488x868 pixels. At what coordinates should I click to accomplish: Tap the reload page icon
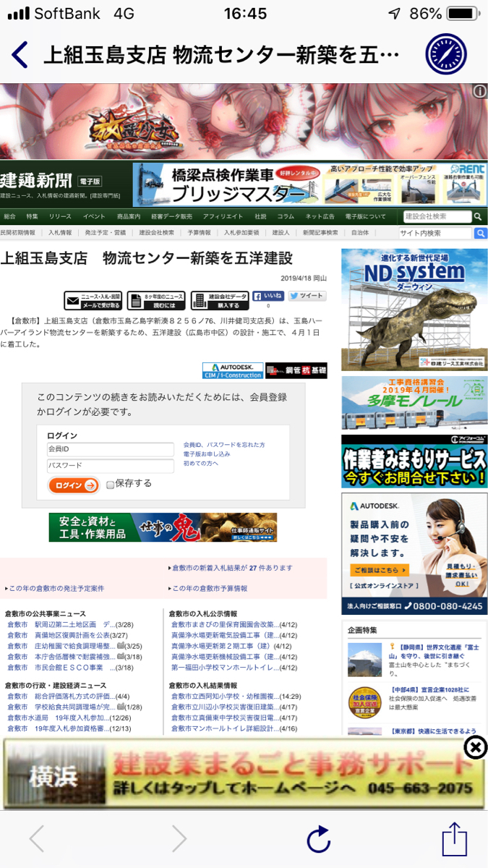click(x=318, y=839)
